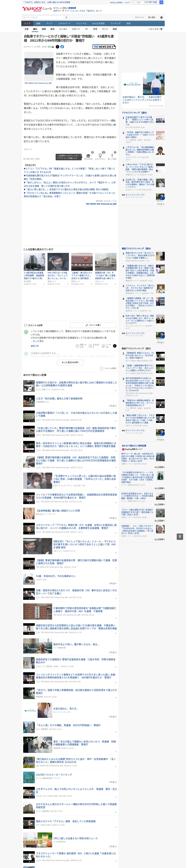Click the Yahoo! JAPAN news logo
This screenshot has width=186, height=868.
(x=37, y=9)
